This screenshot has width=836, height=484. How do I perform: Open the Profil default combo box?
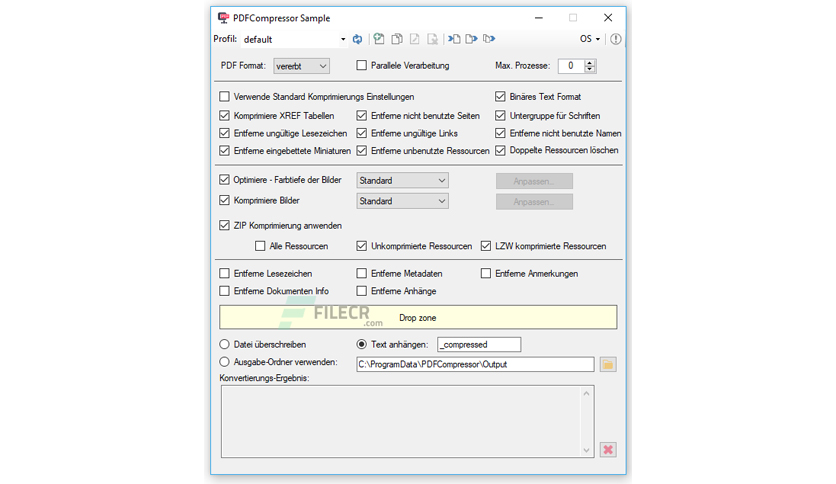click(x=294, y=39)
